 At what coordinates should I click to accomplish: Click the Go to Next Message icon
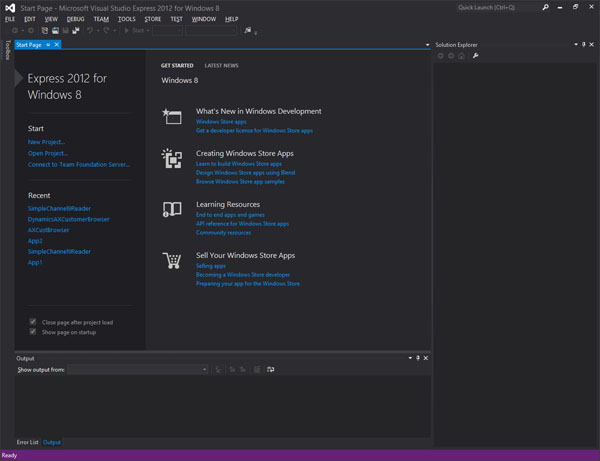coord(243,370)
